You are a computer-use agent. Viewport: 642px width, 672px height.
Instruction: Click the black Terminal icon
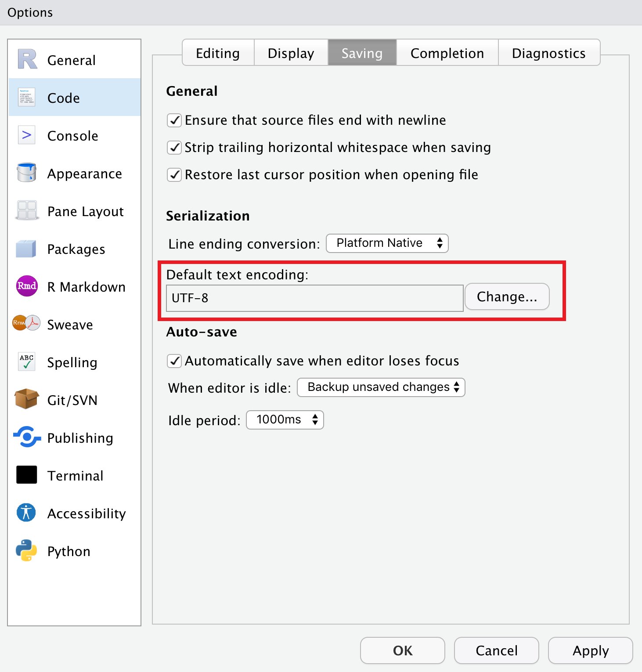[x=27, y=475]
